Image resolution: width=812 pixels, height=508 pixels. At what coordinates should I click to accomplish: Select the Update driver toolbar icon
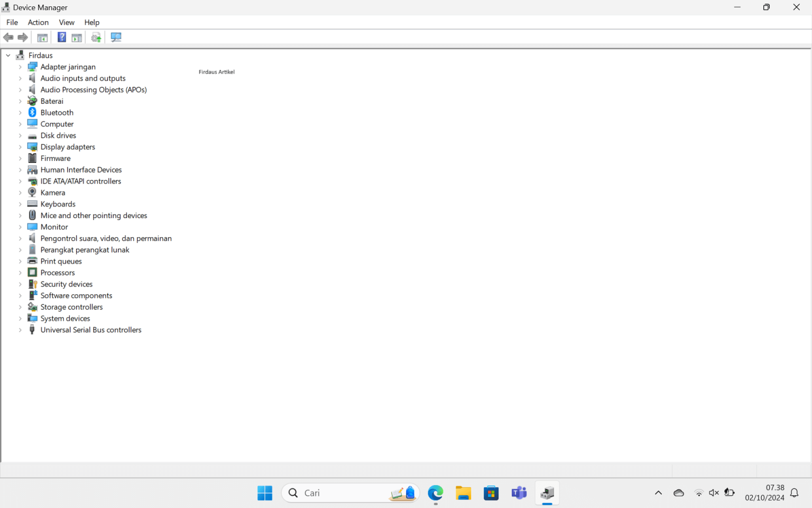(96, 37)
